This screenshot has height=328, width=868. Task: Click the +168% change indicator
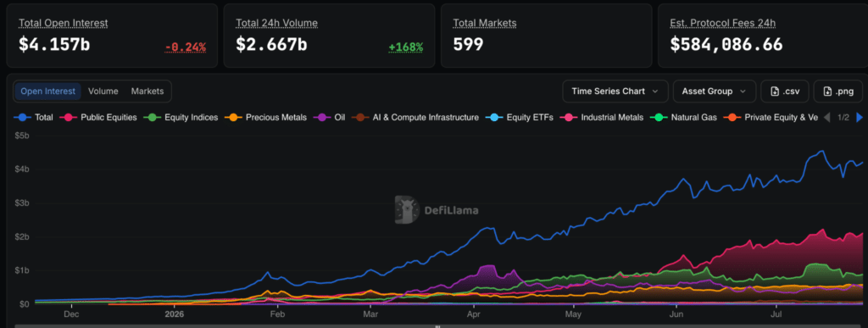(x=406, y=47)
